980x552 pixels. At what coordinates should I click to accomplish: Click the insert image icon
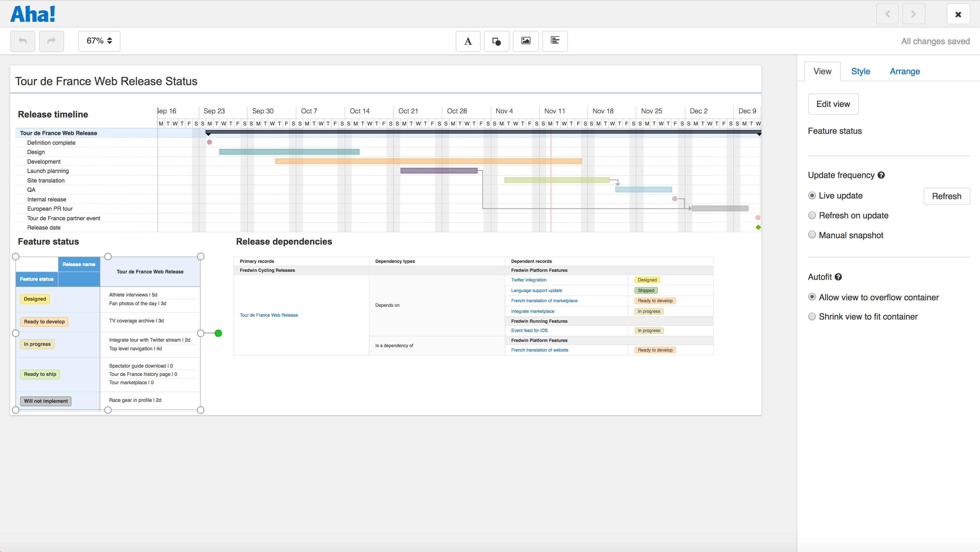[x=525, y=41]
